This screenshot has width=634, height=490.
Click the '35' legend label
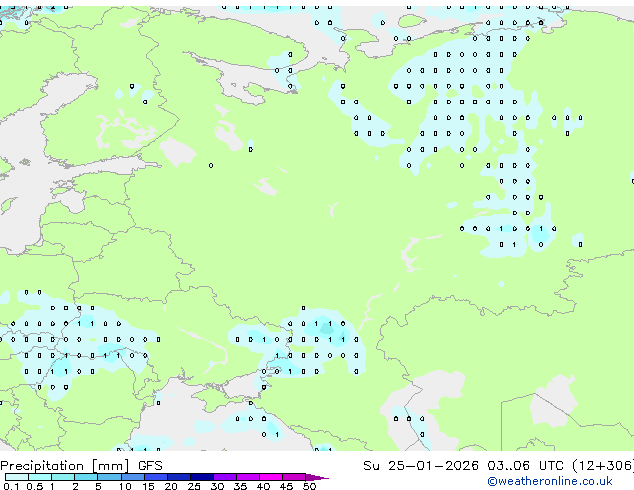(x=240, y=486)
